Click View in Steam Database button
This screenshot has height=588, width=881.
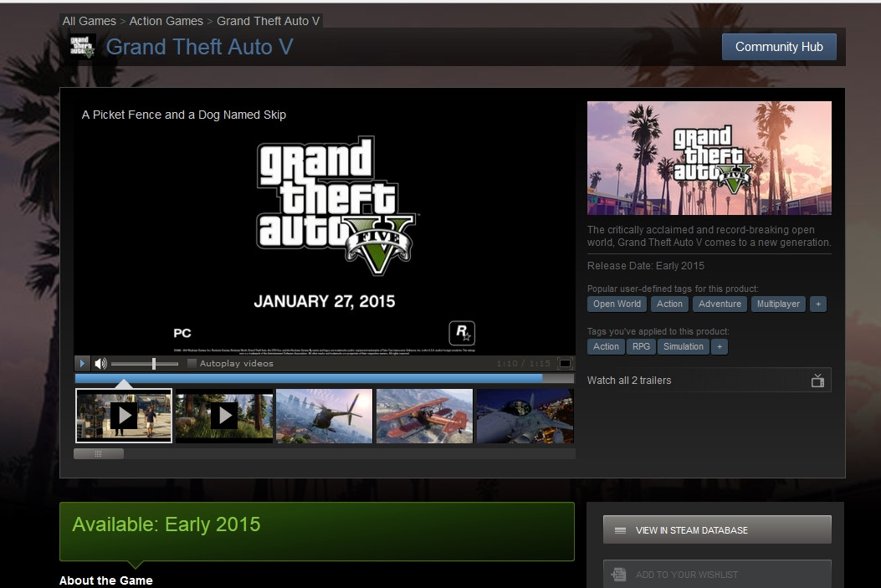pyautogui.click(x=717, y=529)
